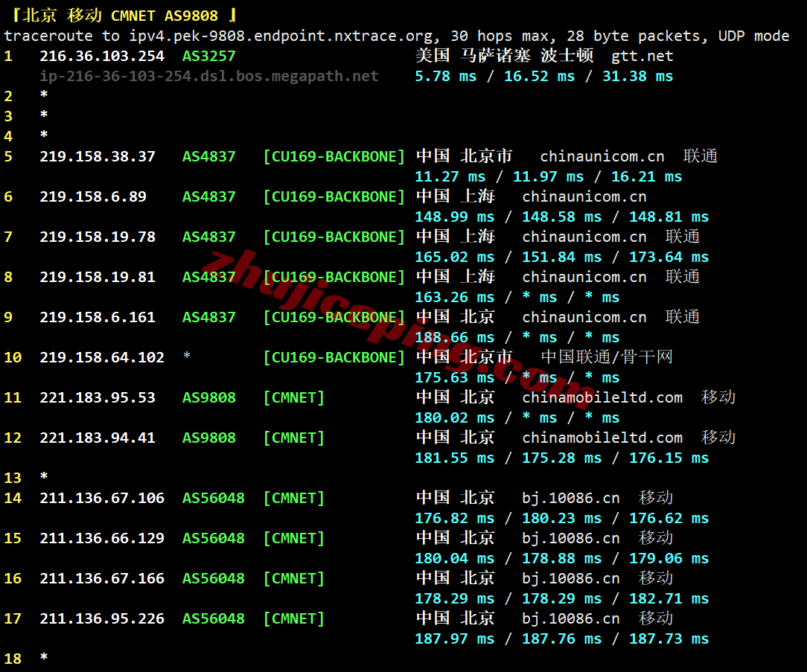The image size is (807, 672).
Task: Click latency 165.02 ms in hop 7
Action: pyautogui.click(x=454, y=257)
